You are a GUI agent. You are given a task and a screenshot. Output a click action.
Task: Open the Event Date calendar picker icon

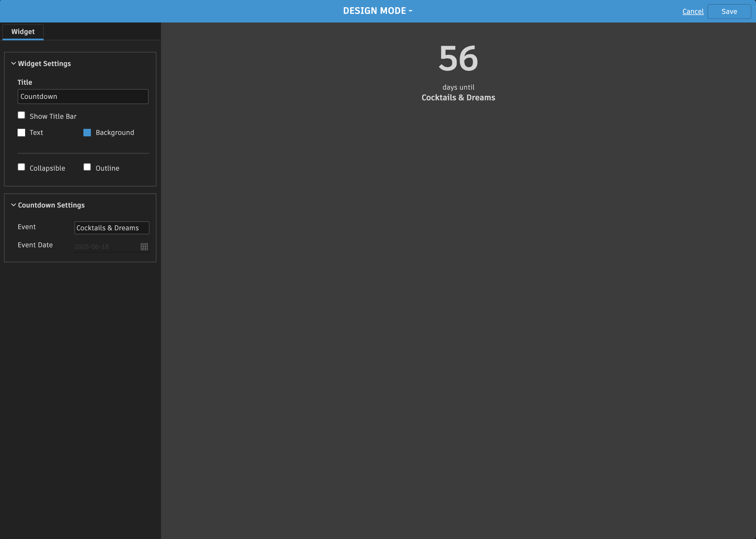(x=144, y=247)
